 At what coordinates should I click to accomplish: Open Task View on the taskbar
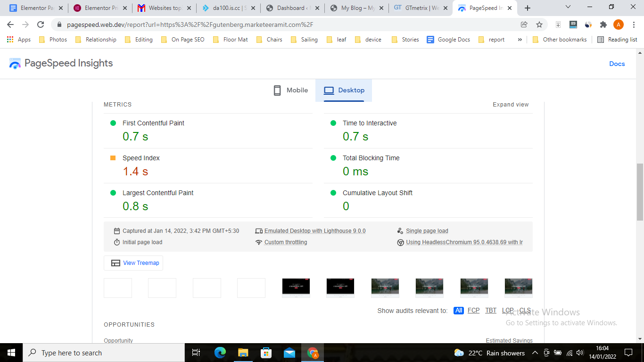197,353
